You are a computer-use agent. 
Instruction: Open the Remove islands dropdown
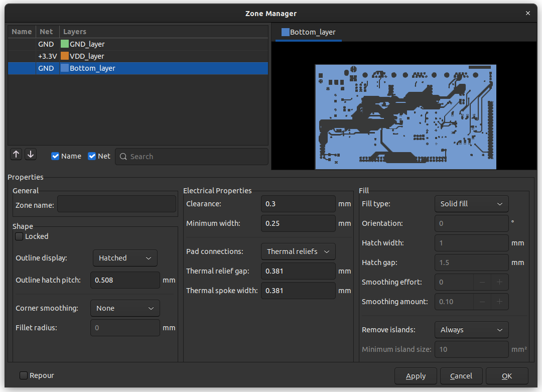pos(471,330)
